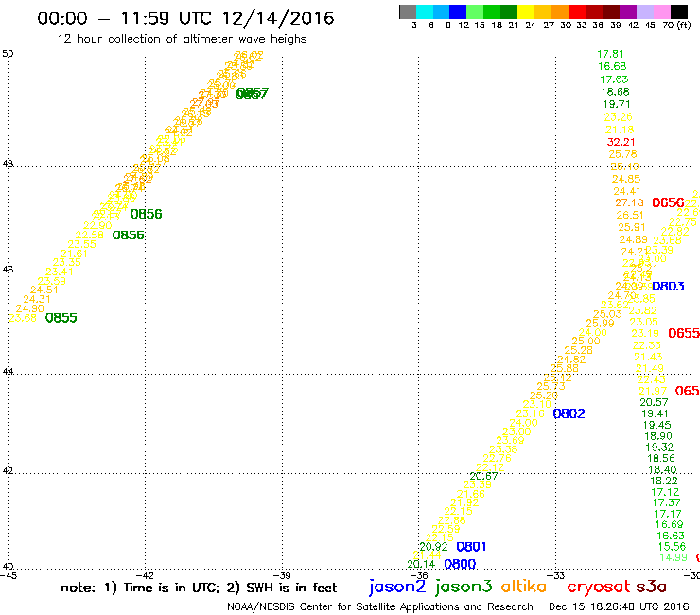Viewport: 700px width, 615px height.
Task: Click the 22.88 wave height value
Action: pyautogui.click(x=452, y=520)
